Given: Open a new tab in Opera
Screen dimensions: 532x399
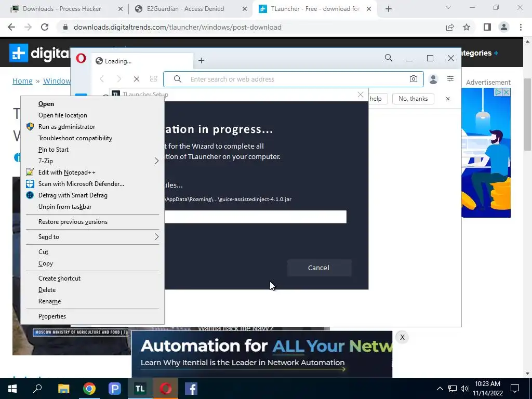Looking at the screenshot, I should point(201,60).
